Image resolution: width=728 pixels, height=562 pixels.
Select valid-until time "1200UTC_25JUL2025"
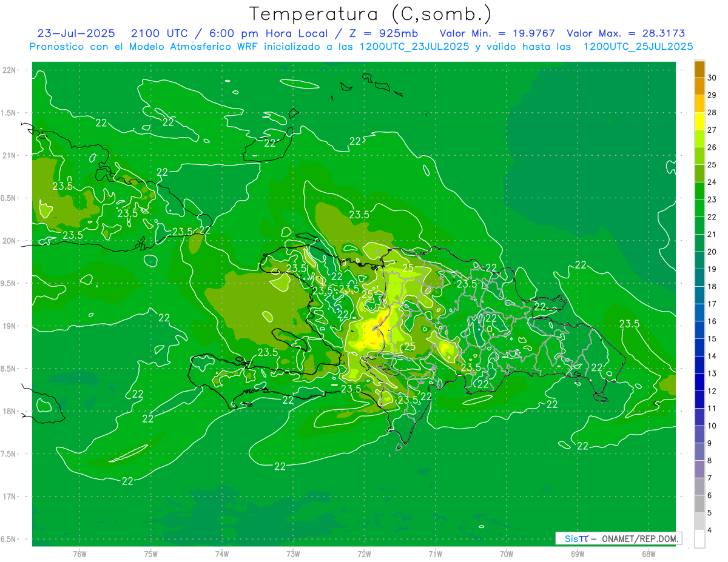(x=638, y=47)
